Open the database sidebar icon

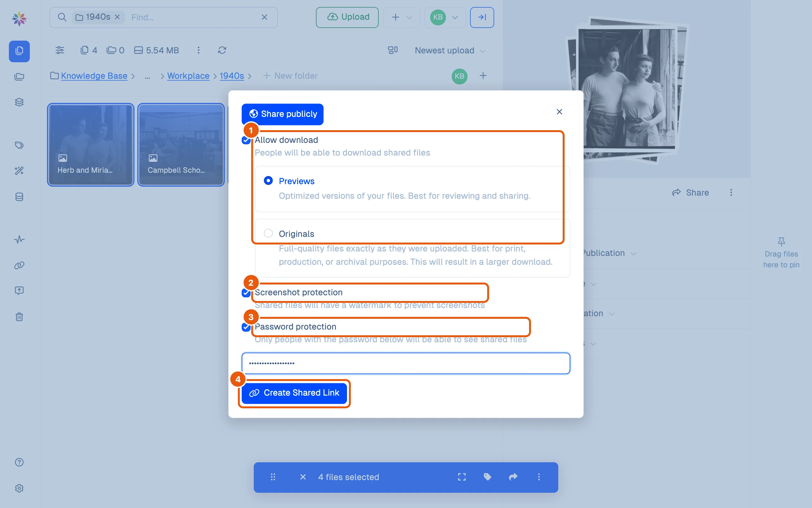point(19,197)
